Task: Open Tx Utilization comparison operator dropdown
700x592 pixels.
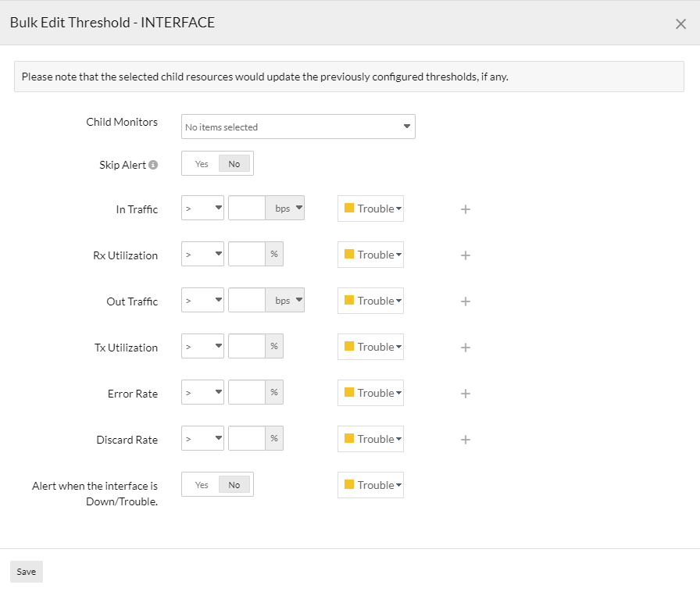Action: 202,346
